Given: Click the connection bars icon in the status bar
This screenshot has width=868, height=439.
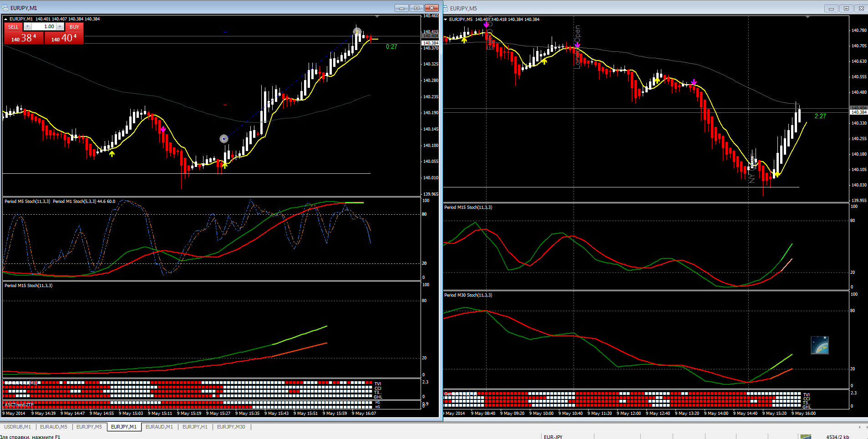Looking at the screenshot, I should [x=806, y=437].
